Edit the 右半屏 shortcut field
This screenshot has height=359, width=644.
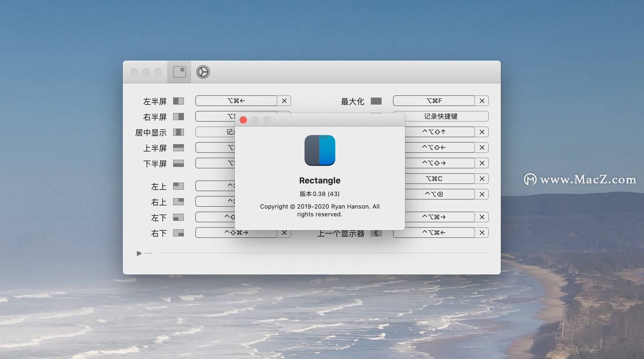click(215, 116)
